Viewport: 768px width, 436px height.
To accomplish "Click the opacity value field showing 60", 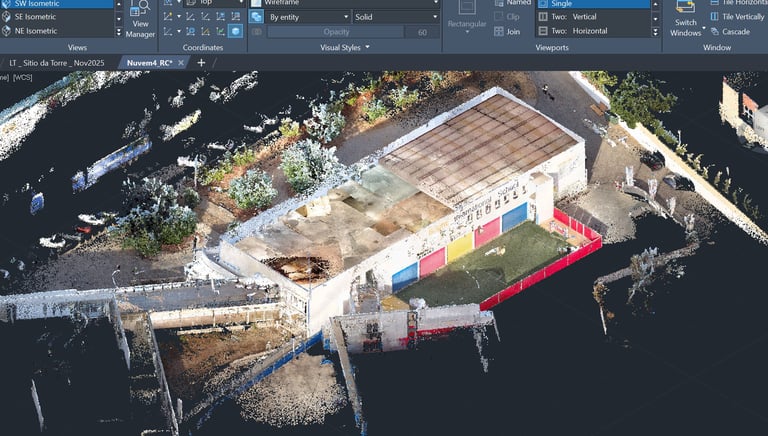I will click(x=422, y=32).
